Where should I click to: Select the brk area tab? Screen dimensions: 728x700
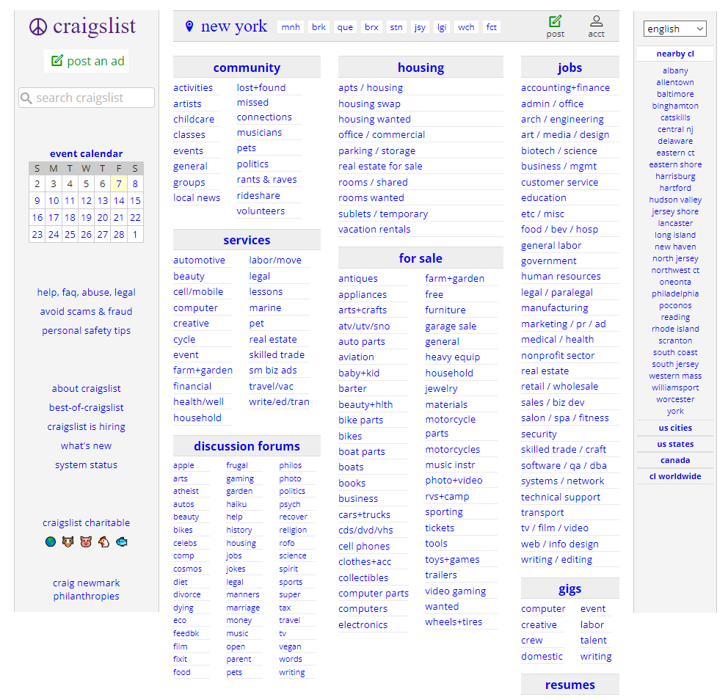point(318,27)
